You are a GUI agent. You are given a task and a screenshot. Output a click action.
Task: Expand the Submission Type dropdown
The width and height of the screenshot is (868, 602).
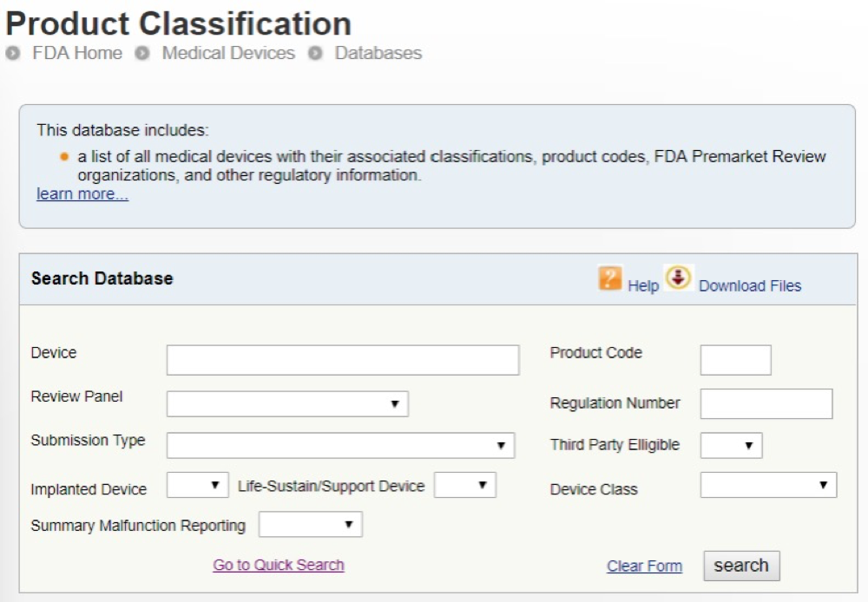point(340,446)
